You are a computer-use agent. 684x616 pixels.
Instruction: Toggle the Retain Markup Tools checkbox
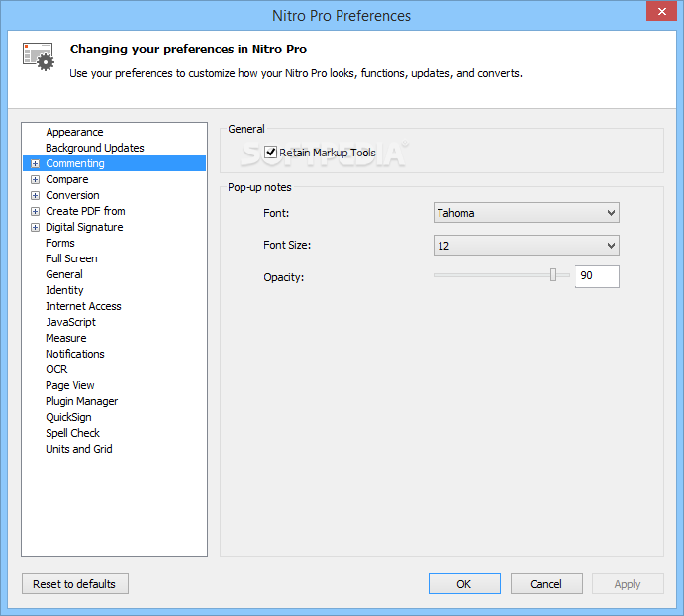pos(271,153)
